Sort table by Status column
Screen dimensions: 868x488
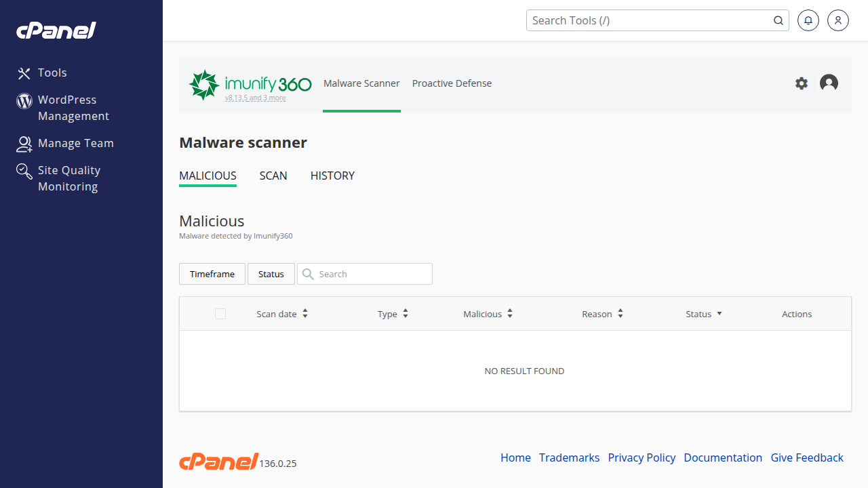tap(704, 314)
